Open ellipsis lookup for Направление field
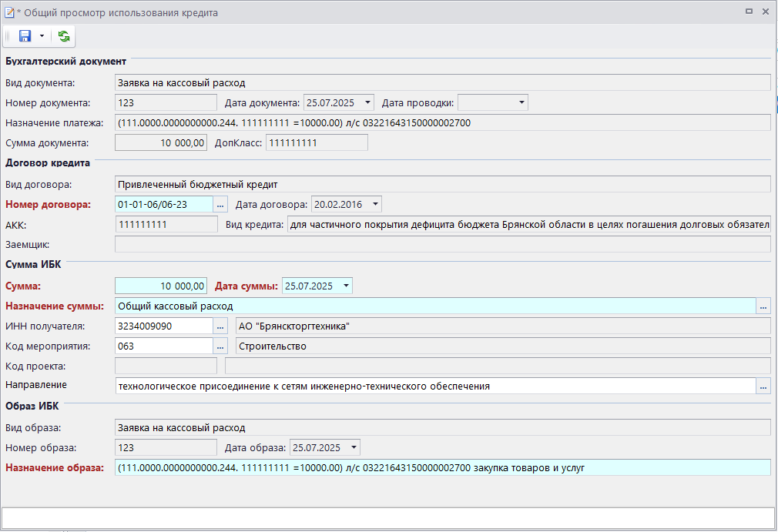The width and height of the screenshot is (778, 532). (x=763, y=386)
